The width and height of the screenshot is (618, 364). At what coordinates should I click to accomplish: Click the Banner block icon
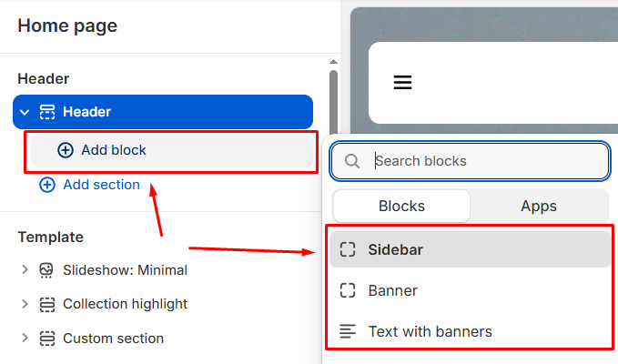click(347, 291)
